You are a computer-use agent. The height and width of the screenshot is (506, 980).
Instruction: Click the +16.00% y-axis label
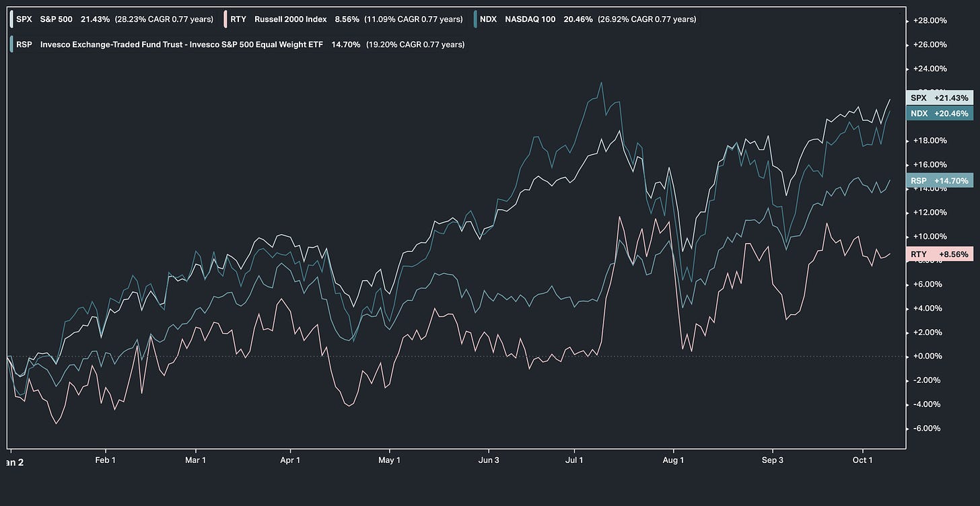click(x=930, y=165)
